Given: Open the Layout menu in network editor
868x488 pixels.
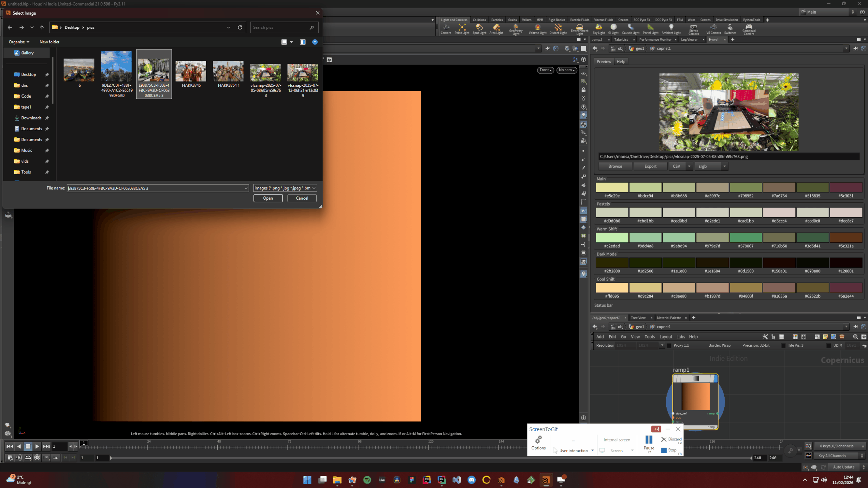Looking at the screenshot, I should point(665,337).
